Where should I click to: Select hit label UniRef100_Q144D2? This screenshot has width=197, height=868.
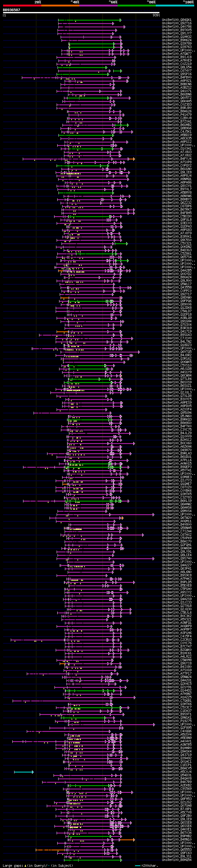pos(177,690)
